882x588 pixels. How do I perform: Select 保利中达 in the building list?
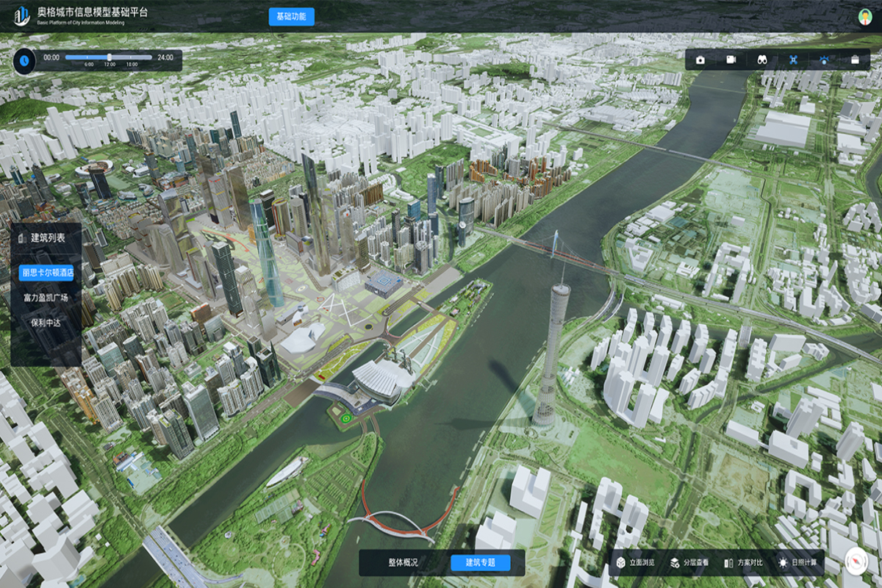pos(46,322)
